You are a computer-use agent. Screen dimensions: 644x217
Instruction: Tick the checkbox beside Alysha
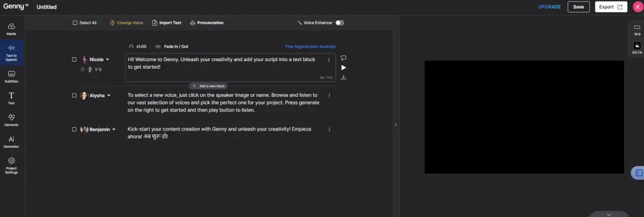75,95
